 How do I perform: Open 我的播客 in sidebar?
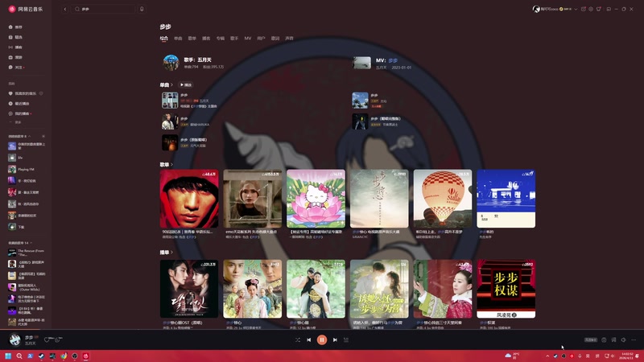pyautogui.click(x=19, y=113)
